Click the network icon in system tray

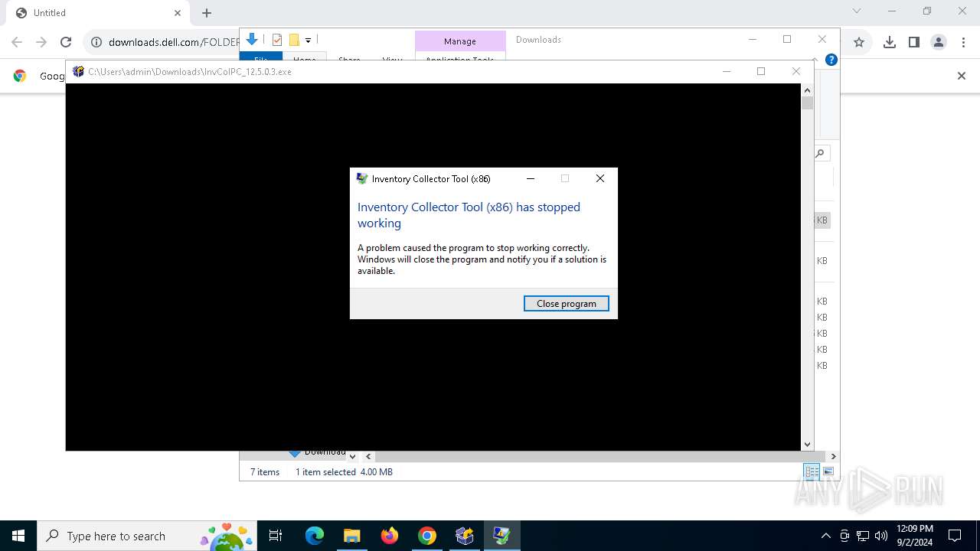click(x=863, y=536)
